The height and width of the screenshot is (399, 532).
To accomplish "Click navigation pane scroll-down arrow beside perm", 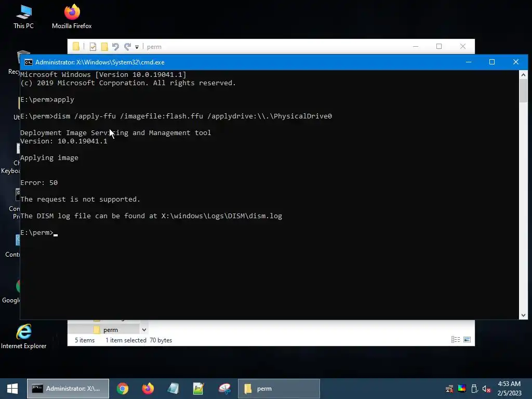I will [x=144, y=330].
